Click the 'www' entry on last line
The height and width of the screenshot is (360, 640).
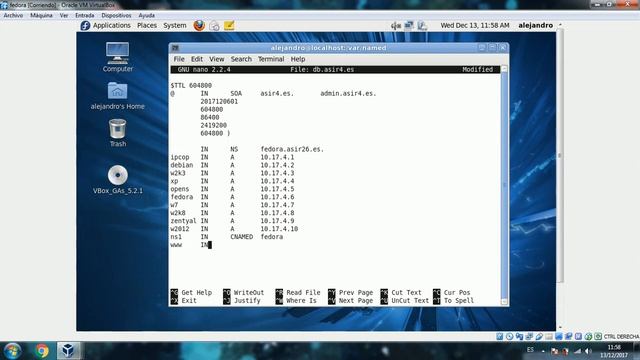176,245
